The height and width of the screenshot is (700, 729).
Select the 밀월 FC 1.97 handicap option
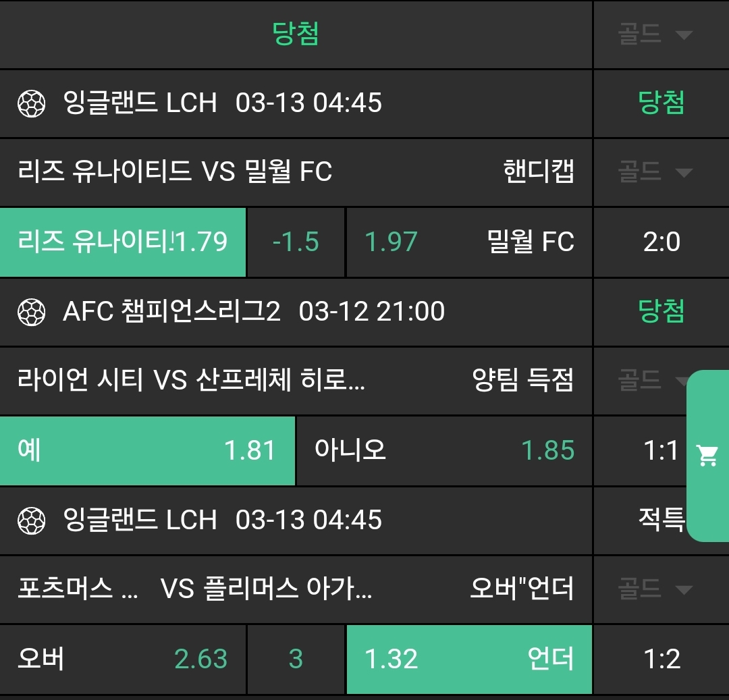coord(469,242)
